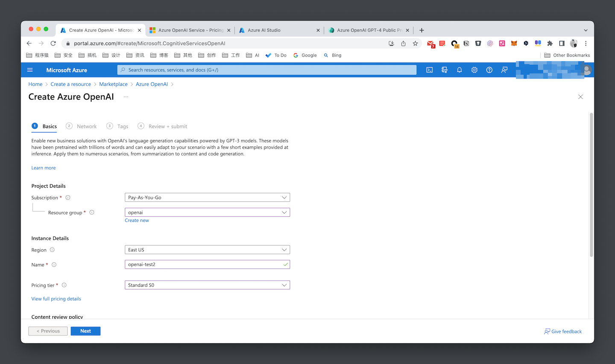Viewport: 615px width, 364px height.
Task: Open the Azure portal hamburger menu
Action: tap(30, 70)
